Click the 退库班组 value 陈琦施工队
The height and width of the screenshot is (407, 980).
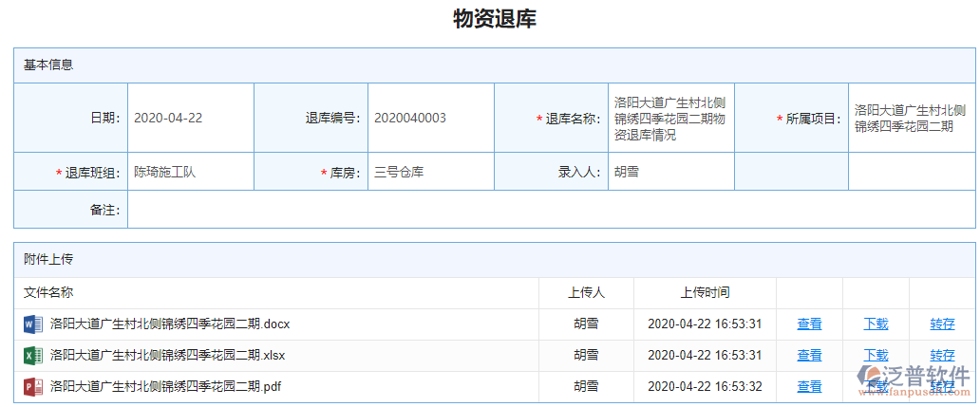point(165,173)
